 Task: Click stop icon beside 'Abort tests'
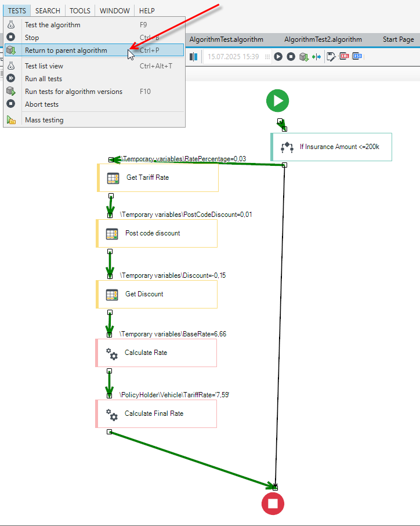point(11,104)
